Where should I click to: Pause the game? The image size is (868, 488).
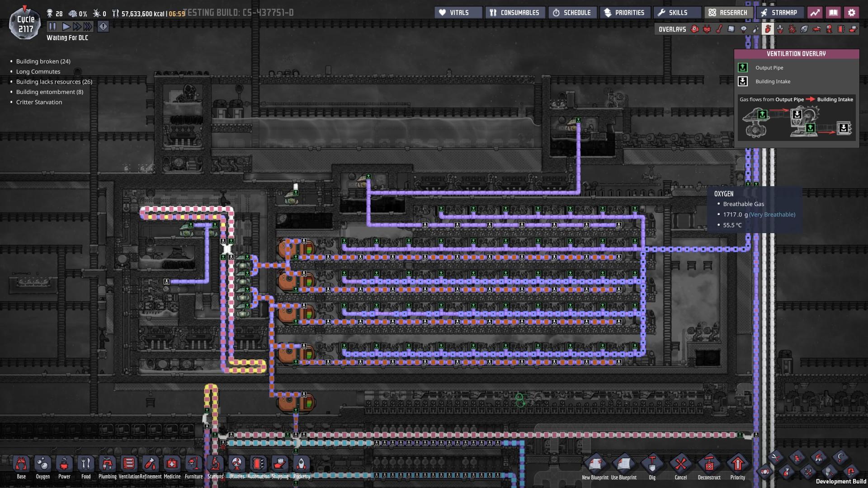tap(52, 27)
